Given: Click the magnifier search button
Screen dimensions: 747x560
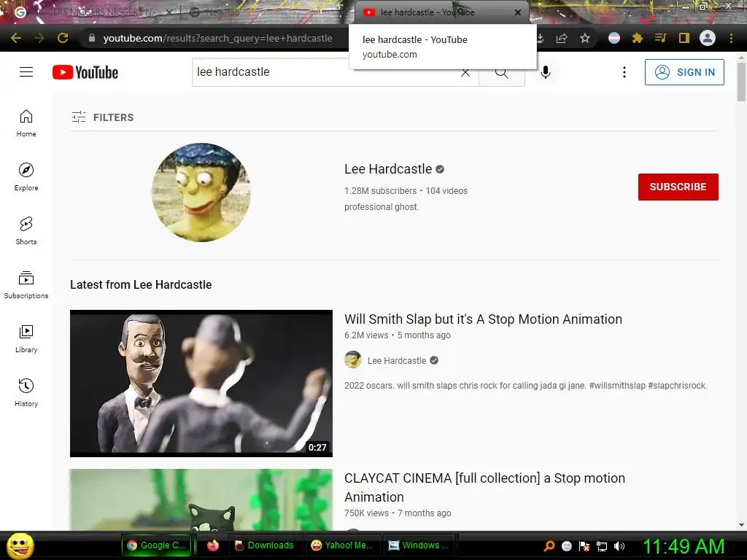Looking at the screenshot, I should point(502,73).
